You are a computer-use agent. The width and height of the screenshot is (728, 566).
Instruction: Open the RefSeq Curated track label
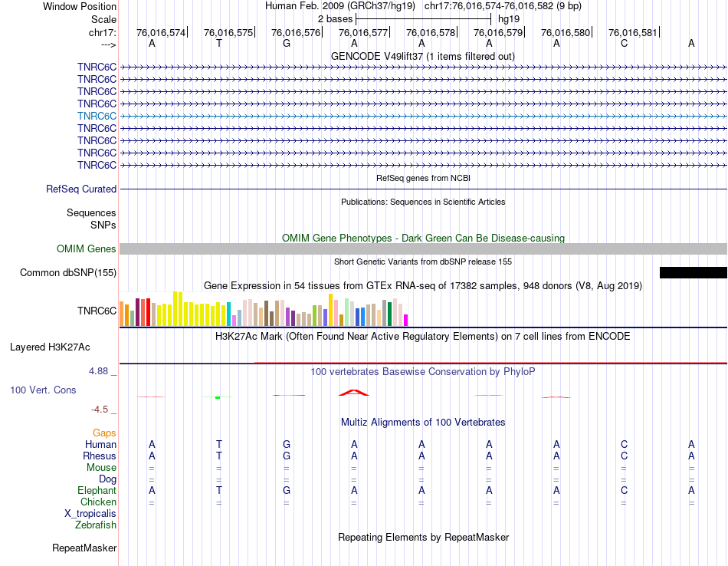point(81,189)
